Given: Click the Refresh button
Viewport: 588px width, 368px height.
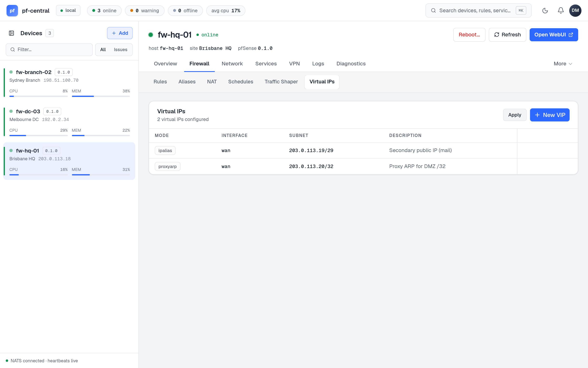Looking at the screenshot, I should click(x=507, y=35).
